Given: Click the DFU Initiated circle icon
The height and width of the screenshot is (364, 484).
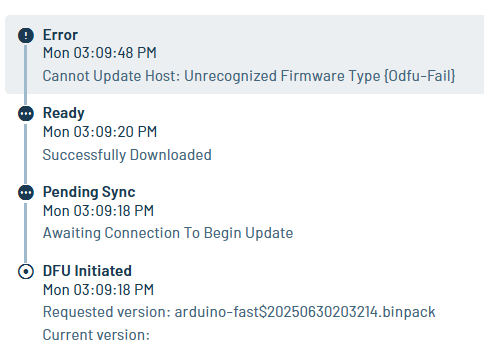Looking at the screenshot, I should click(26, 271).
